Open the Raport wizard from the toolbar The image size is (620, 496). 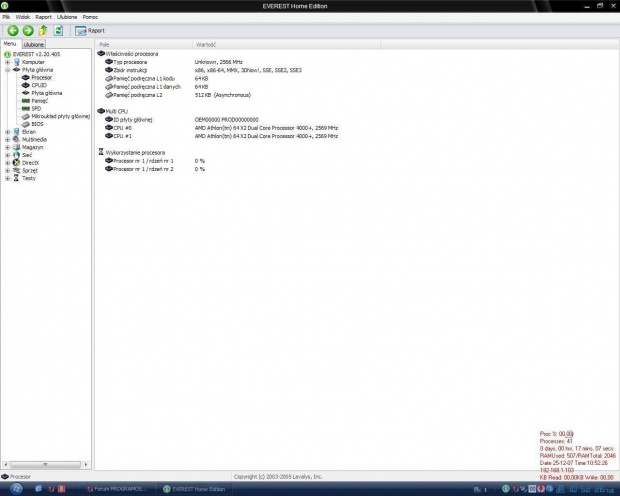pos(90,30)
